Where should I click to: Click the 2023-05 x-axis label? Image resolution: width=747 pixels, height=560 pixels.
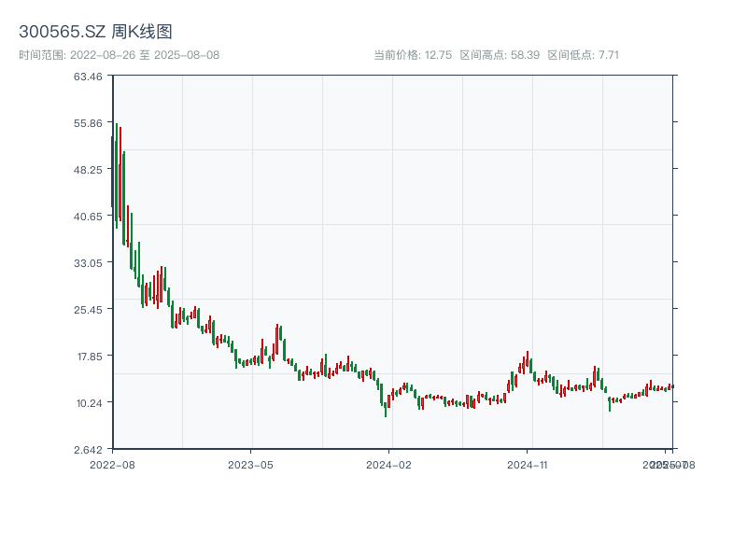click(250, 464)
